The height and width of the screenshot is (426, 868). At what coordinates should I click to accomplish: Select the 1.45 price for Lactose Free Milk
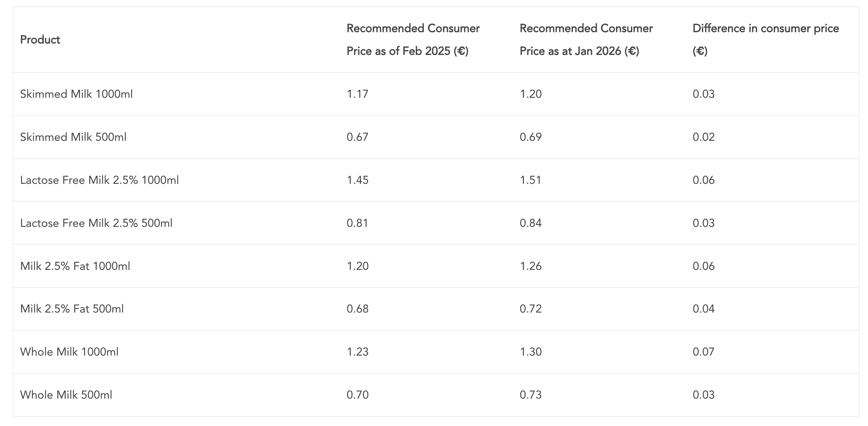pyautogui.click(x=357, y=180)
